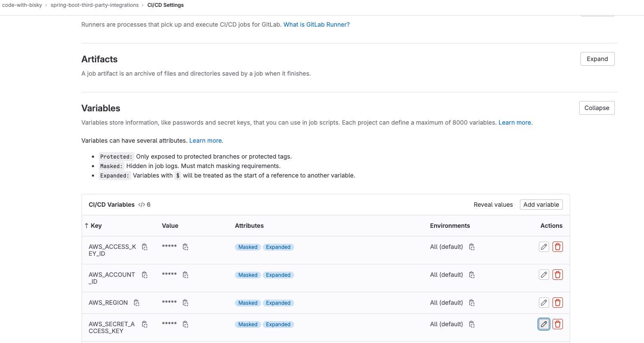This screenshot has height=343, width=644.
Task: Open What is GitLab Runner link
Action: click(316, 24)
